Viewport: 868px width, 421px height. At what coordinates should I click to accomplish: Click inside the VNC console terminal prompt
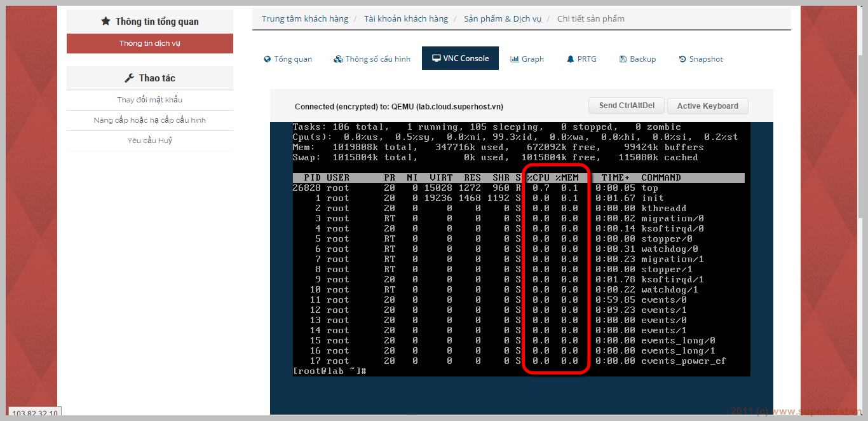pos(330,371)
